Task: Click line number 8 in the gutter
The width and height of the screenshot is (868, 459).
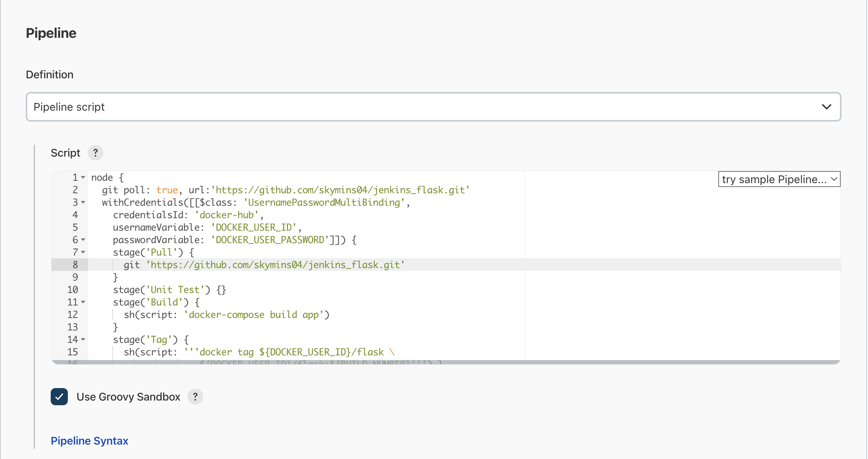Action: click(x=75, y=265)
